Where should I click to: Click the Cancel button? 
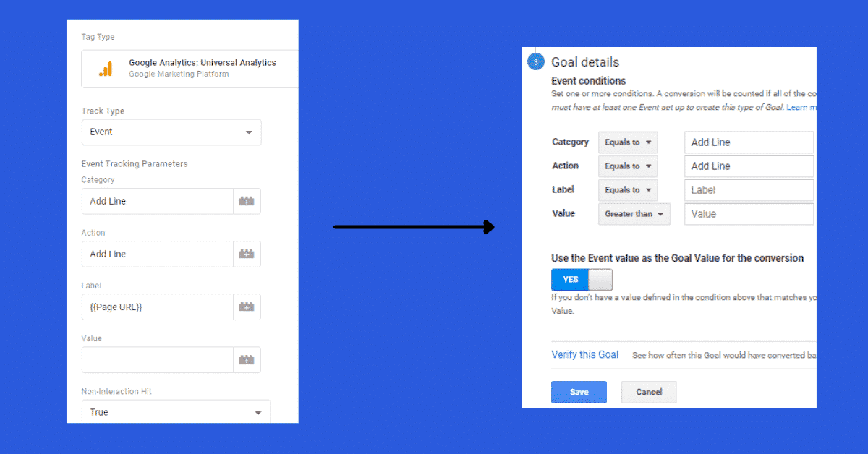point(648,392)
